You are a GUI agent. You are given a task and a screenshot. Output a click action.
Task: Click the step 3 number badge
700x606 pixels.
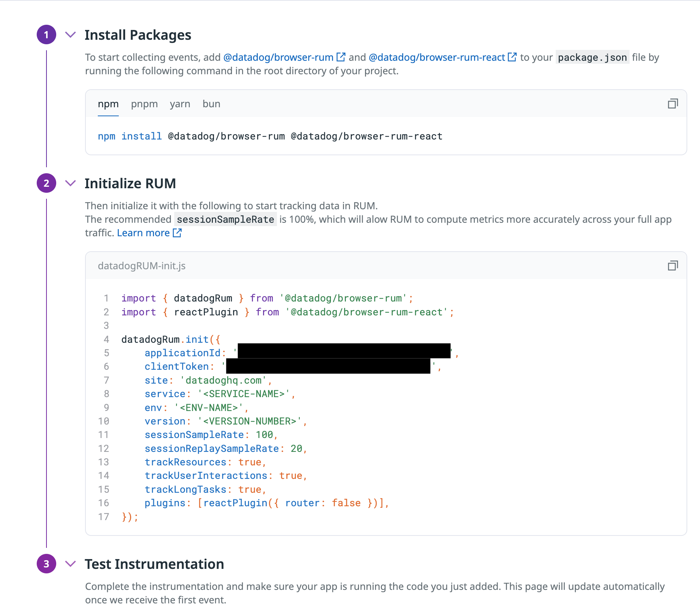tap(46, 564)
